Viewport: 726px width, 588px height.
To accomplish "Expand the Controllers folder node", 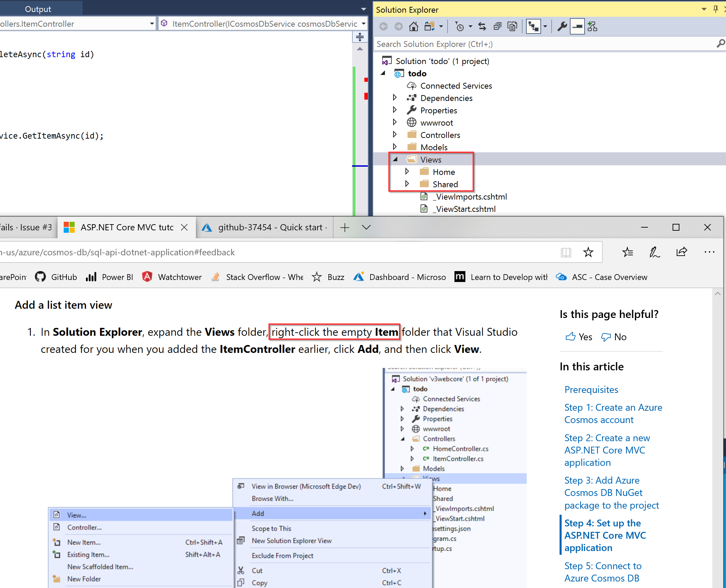I will [x=395, y=135].
